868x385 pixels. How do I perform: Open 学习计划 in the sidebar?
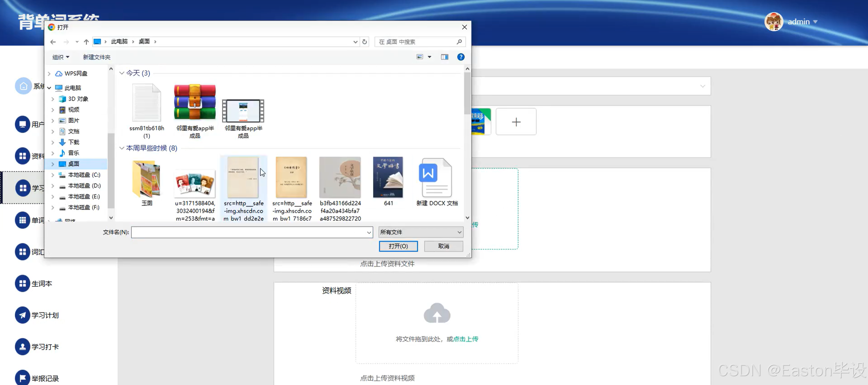(x=37, y=315)
